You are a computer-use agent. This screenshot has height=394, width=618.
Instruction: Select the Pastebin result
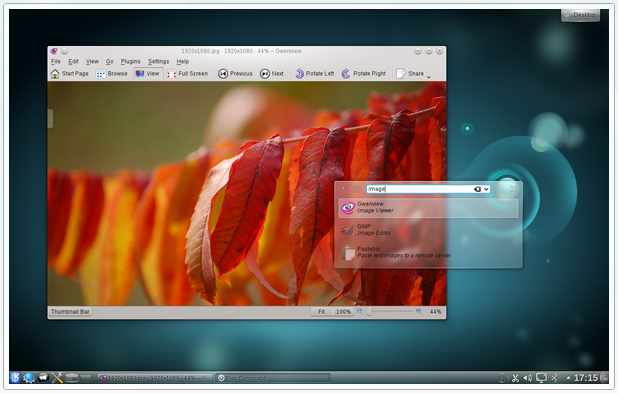point(428,253)
